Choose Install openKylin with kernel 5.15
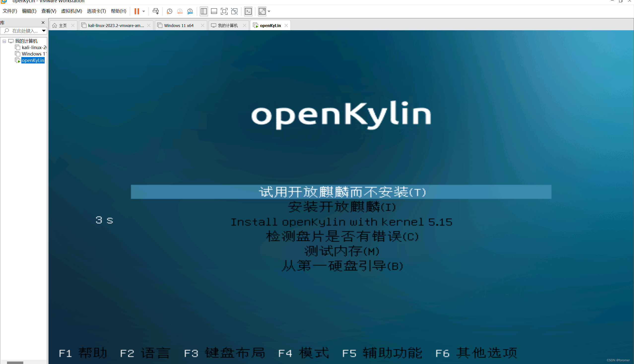This screenshot has width=634, height=364. [341, 222]
